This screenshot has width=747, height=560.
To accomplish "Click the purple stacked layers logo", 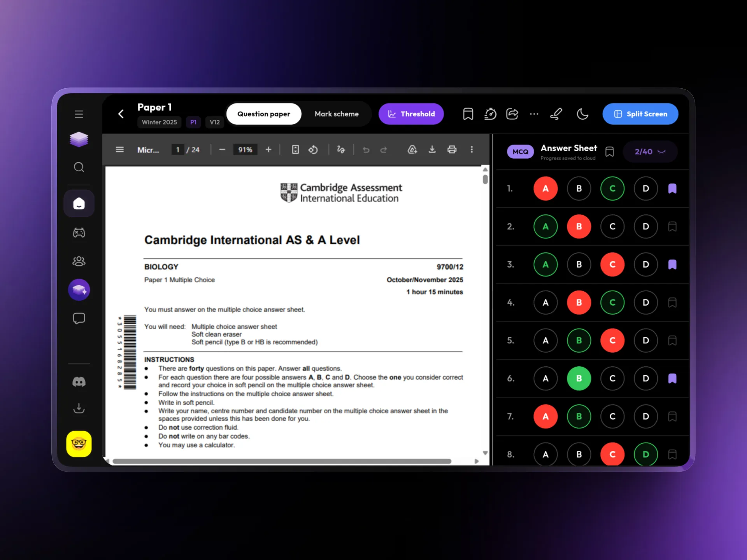I will click(79, 139).
